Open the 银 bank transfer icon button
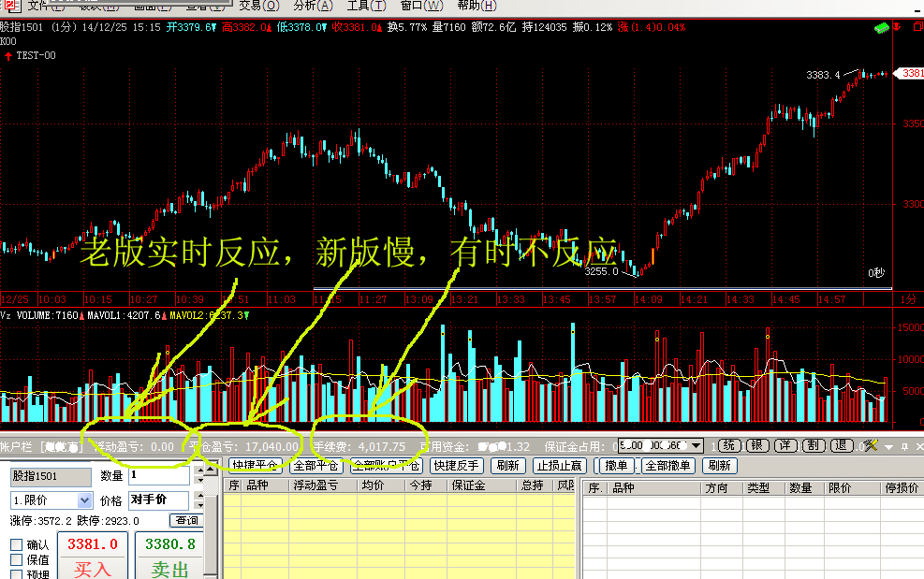The image size is (924, 579). [x=758, y=446]
